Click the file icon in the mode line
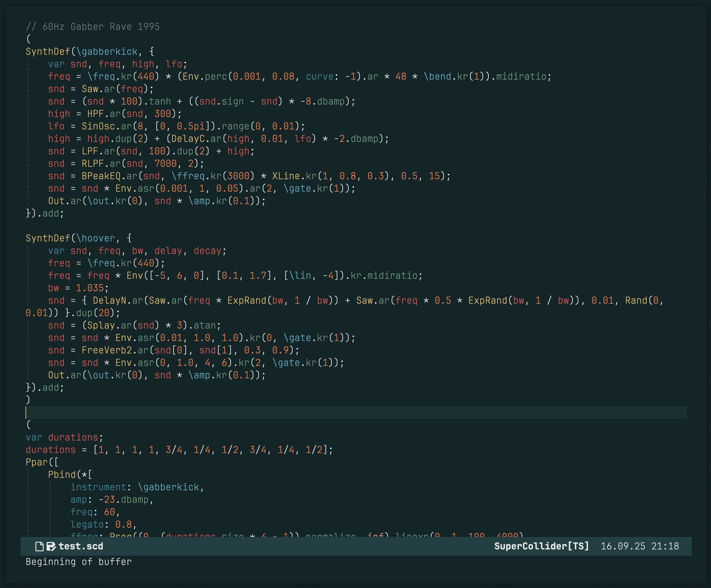 39,547
